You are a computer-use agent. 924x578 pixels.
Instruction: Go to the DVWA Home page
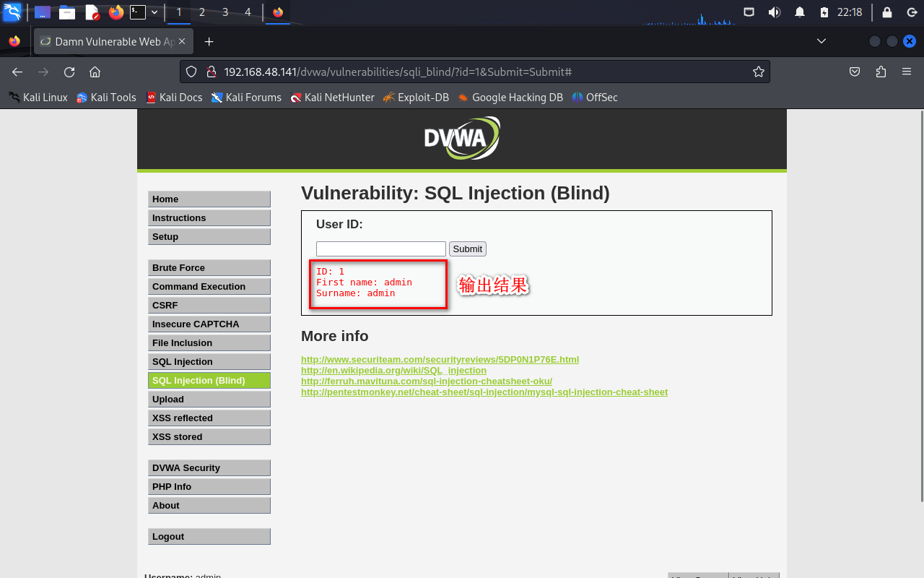coord(209,199)
